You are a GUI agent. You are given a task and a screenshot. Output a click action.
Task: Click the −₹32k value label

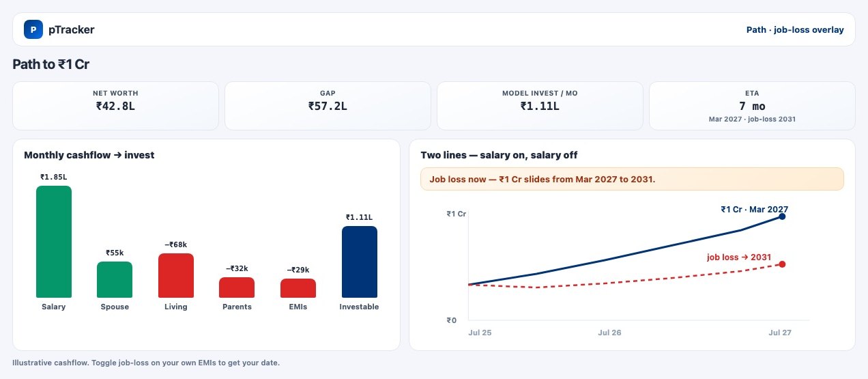click(x=237, y=268)
